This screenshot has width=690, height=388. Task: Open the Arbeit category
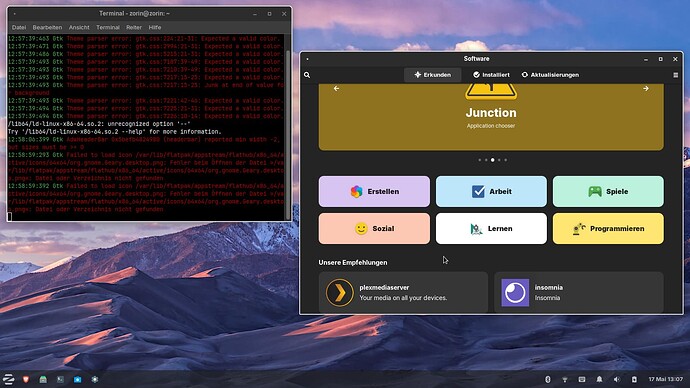click(491, 191)
